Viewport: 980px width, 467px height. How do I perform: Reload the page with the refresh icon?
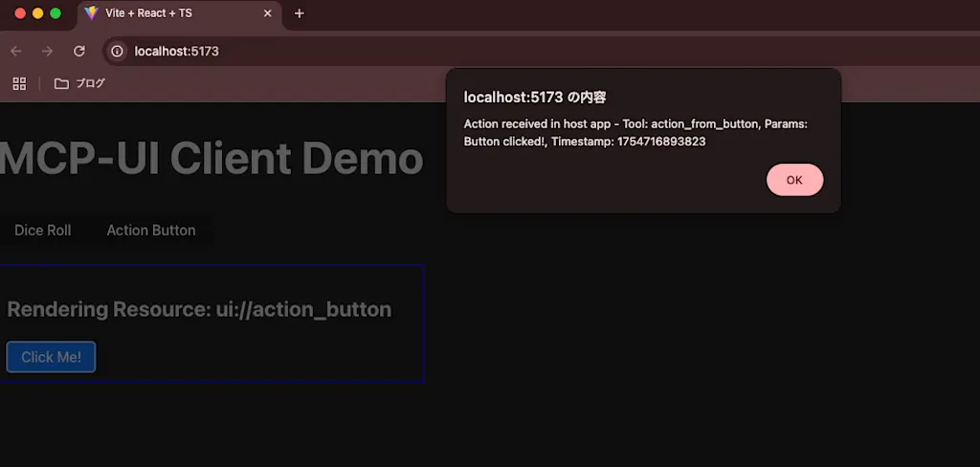pos(78,52)
